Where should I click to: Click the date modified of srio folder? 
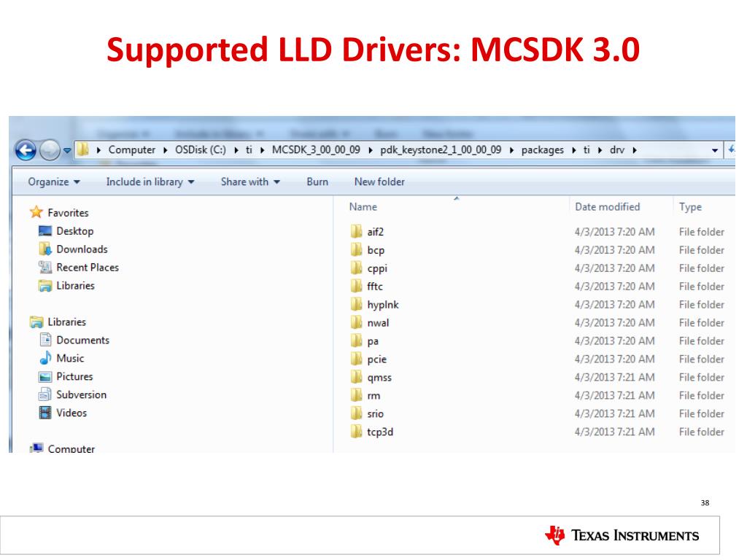click(614, 413)
